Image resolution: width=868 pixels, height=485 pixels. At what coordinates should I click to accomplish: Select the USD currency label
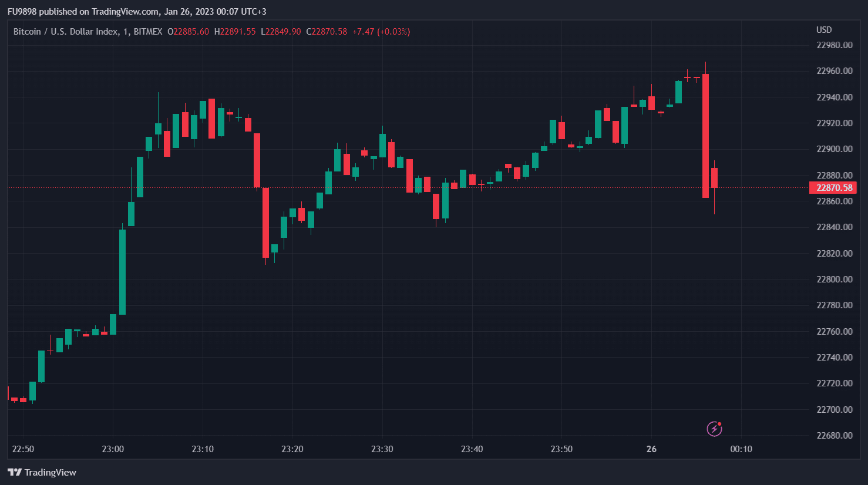(824, 30)
